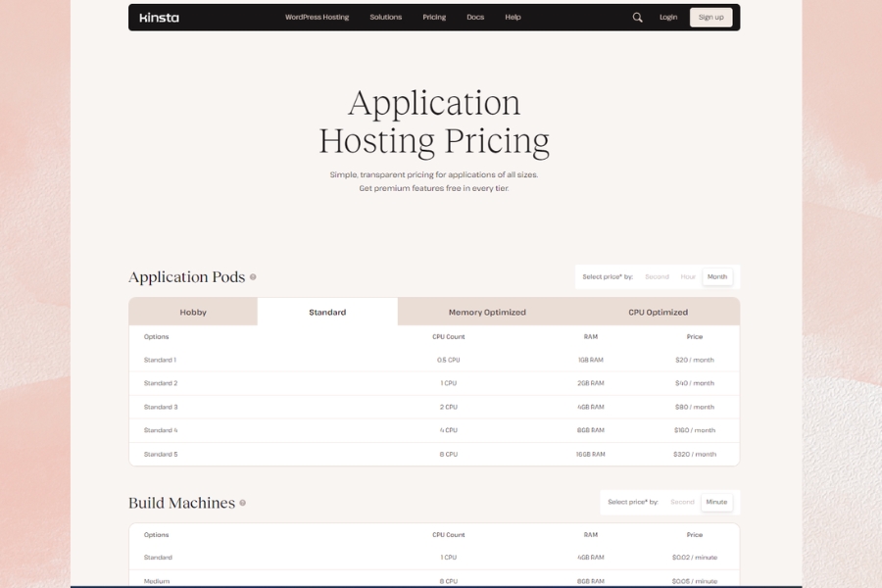The width and height of the screenshot is (882, 588).
Task: Click the 16GB RAM cell
Action: pos(591,454)
